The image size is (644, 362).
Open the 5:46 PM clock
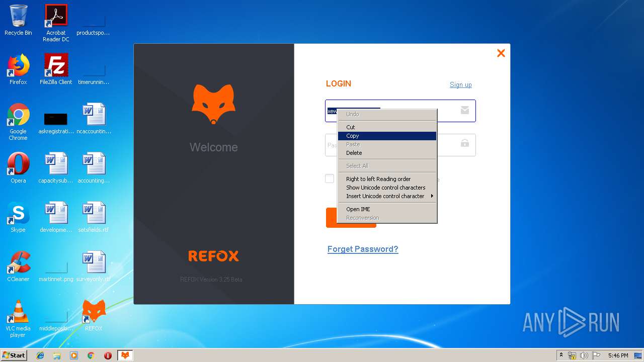pos(618,355)
